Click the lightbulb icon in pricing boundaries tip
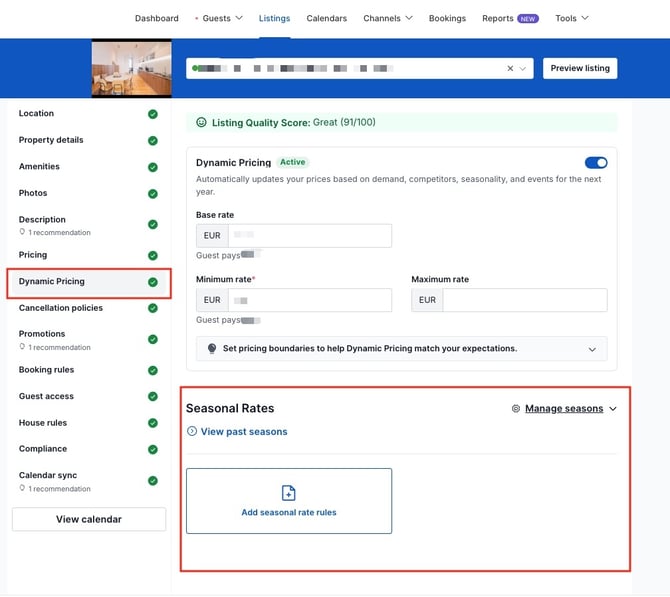This screenshot has height=597, width=670. pyautogui.click(x=212, y=348)
